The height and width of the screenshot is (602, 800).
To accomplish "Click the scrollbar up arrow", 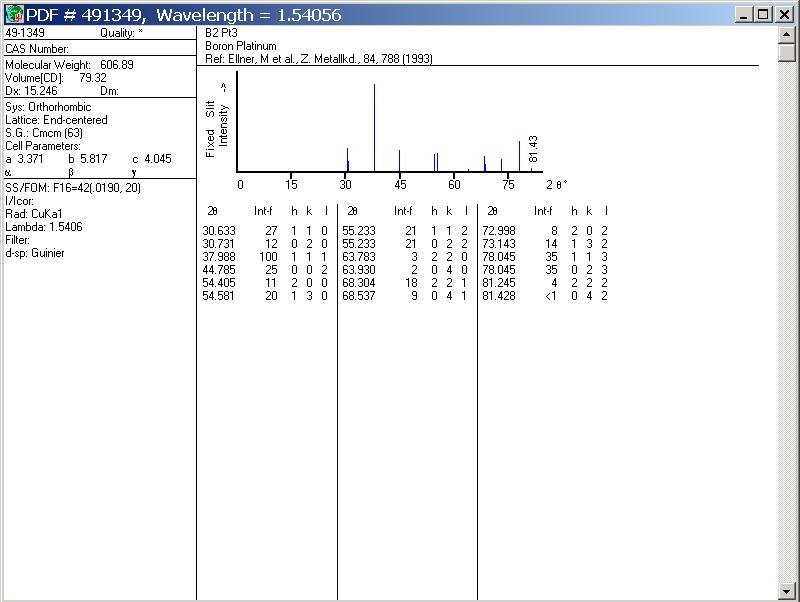I will pos(786,35).
